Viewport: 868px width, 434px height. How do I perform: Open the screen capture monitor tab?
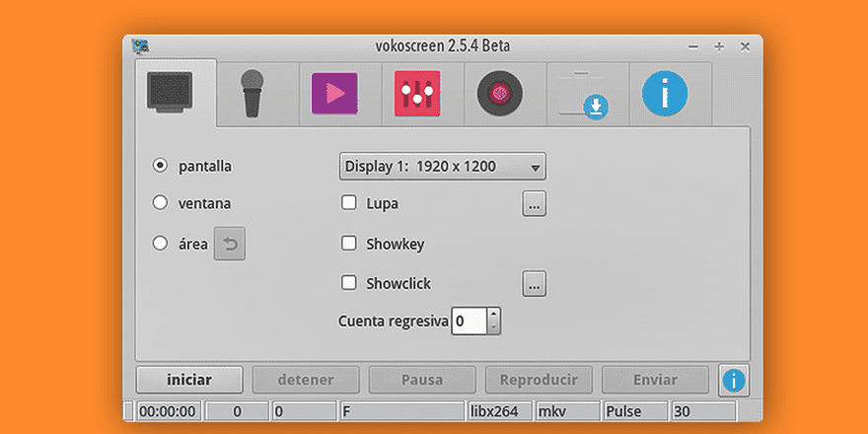pos(175,93)
